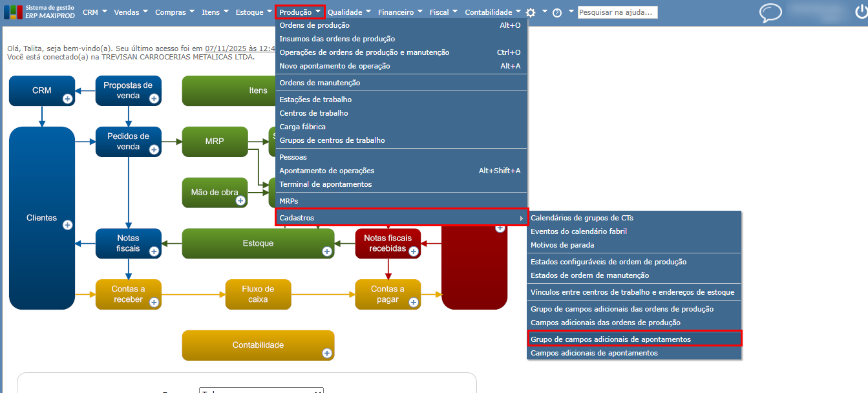Open the settings gear icon

click(x=531, y=12)
